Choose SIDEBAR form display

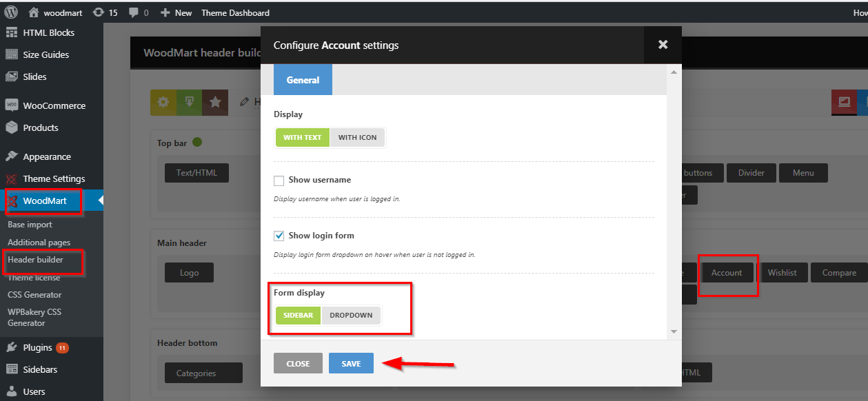click(299, 316)
